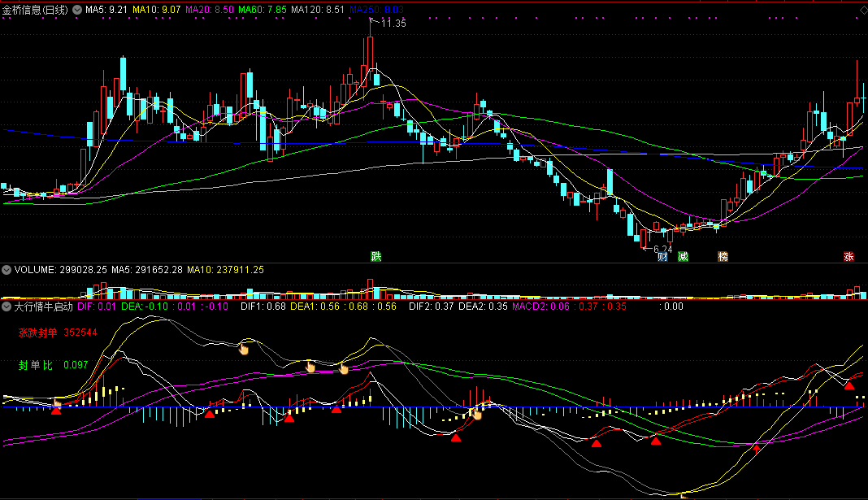Click the red 涨跌封单 352544 label

coord(58,333)
